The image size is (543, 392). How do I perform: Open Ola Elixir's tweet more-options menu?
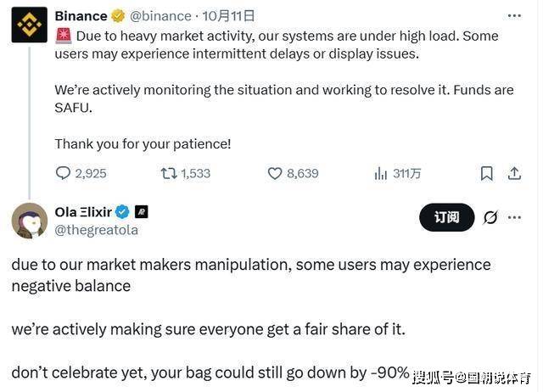coord(515,217)
